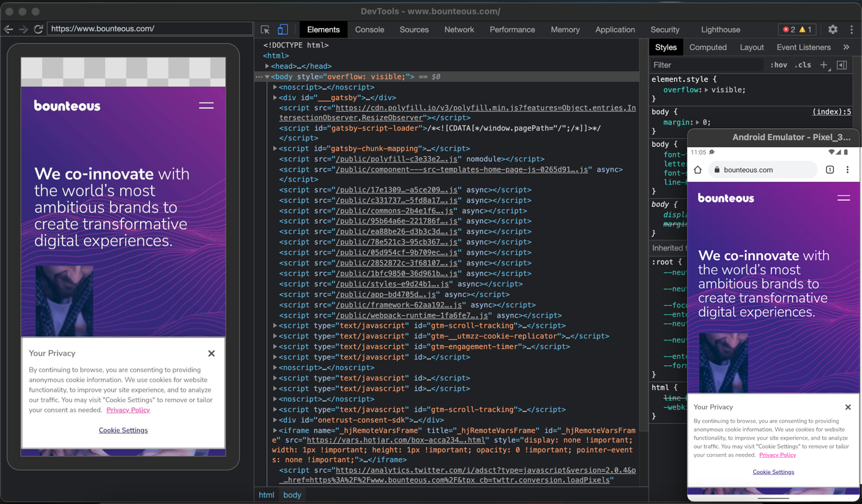Image resolution: width=862 pixels, height=504 pixels.
Task: Tap the bounteous logo in Android Emulator
Action: pyautogui.click(x=726, y=198)
